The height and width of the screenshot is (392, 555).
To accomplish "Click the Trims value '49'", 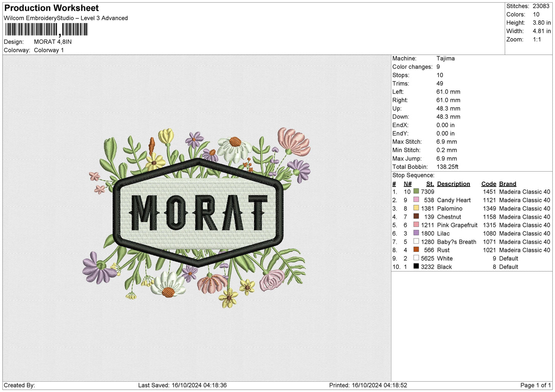I will (x=440, y=83).
